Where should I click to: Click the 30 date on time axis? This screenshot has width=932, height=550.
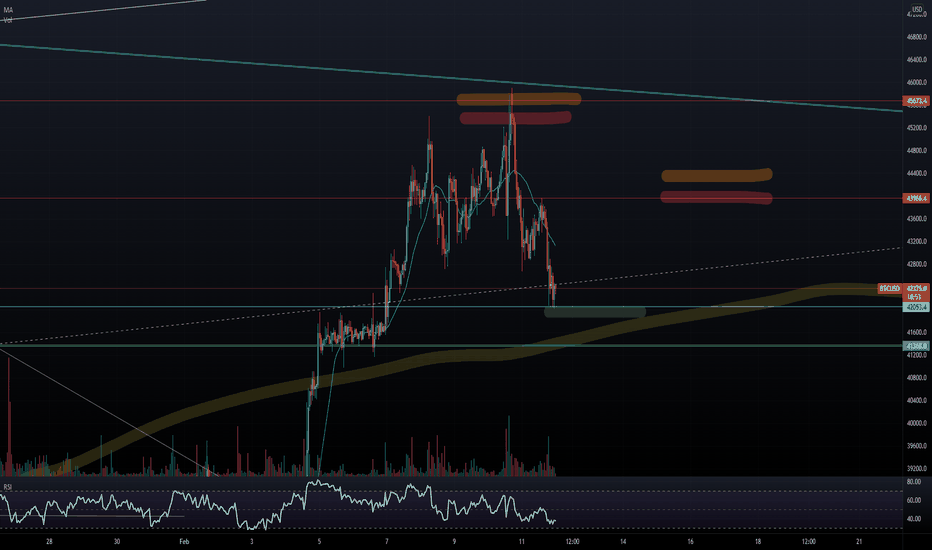point(117,542)
